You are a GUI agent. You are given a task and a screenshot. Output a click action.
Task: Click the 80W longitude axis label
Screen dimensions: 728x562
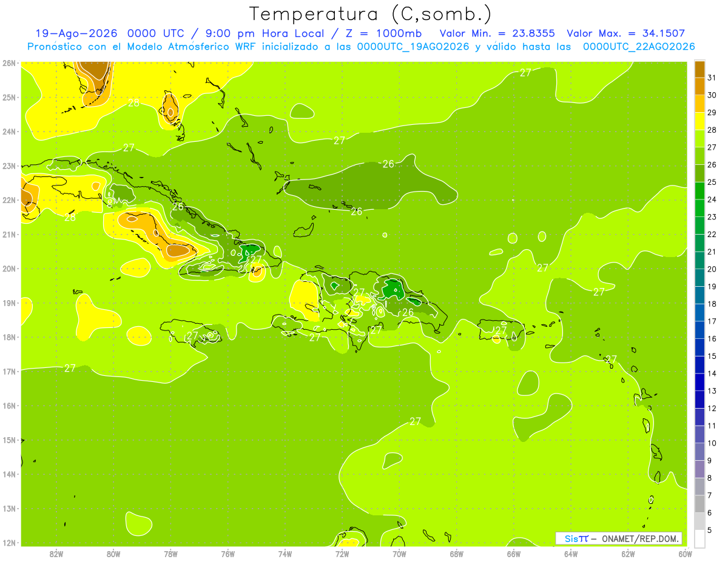(x=113, y=554)
